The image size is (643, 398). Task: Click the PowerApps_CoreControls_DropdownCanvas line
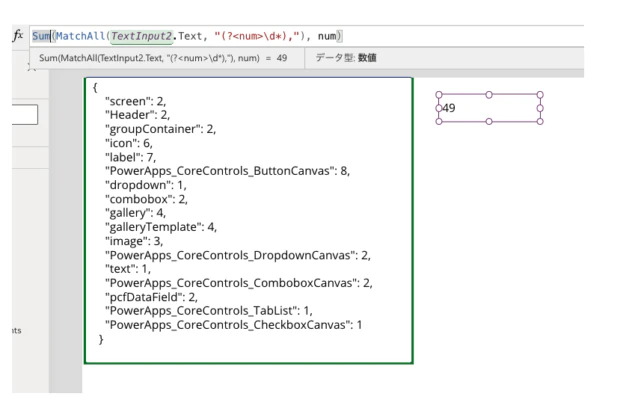point(238,255)
